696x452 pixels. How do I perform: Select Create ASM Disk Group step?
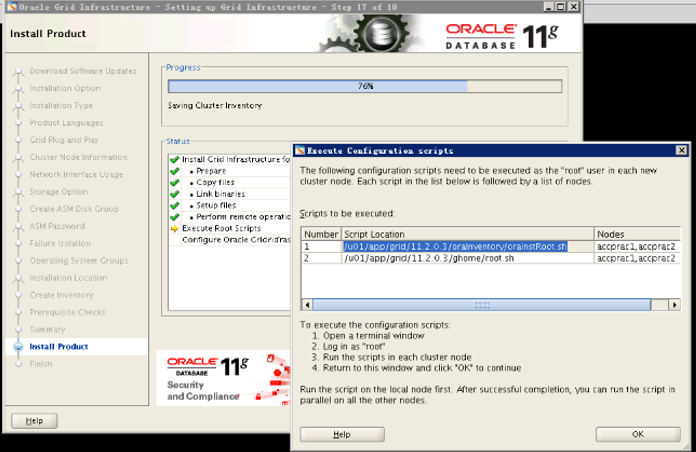(74, 209)
